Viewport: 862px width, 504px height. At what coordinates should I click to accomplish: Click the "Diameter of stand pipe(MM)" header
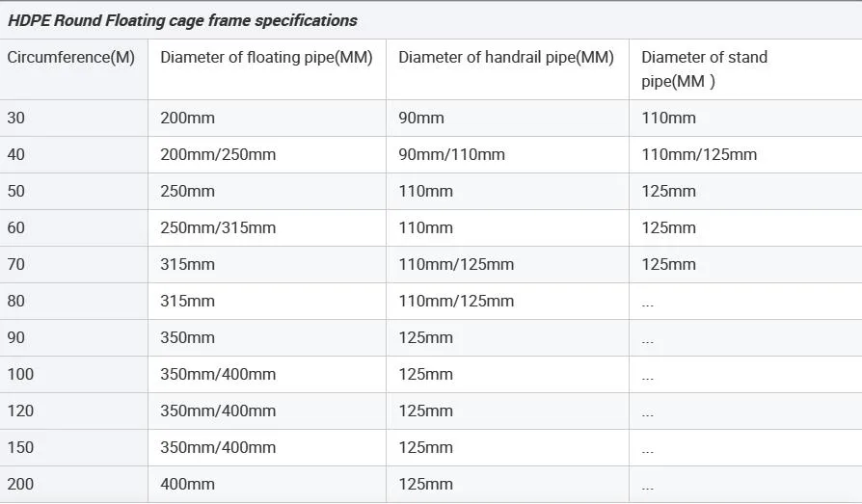pyautogui.click(x=704, y=68)
